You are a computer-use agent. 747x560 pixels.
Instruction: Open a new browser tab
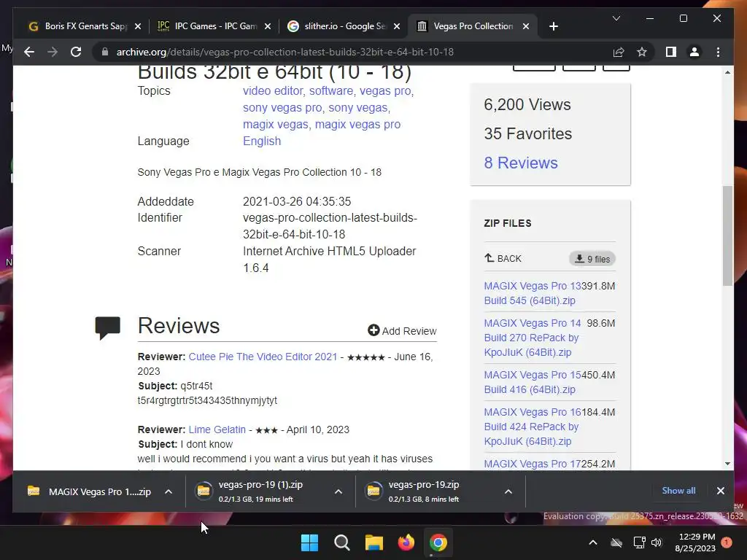coord(553,26)
